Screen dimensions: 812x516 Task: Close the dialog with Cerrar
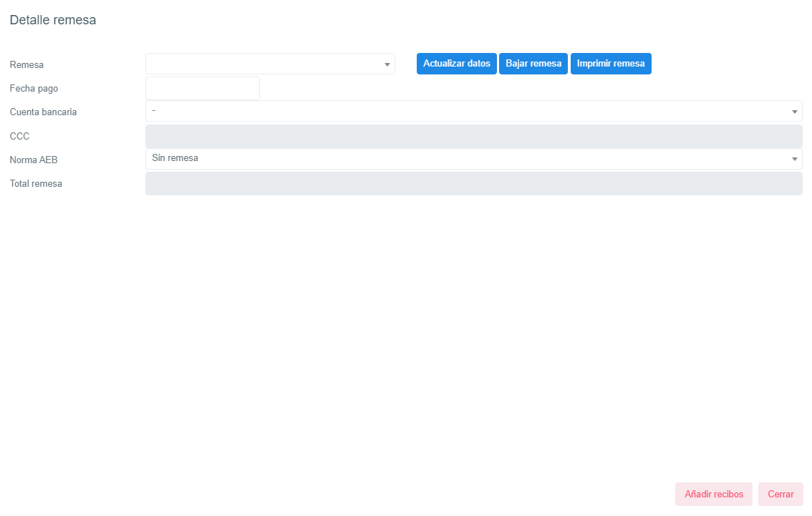(x=780, y=494)
